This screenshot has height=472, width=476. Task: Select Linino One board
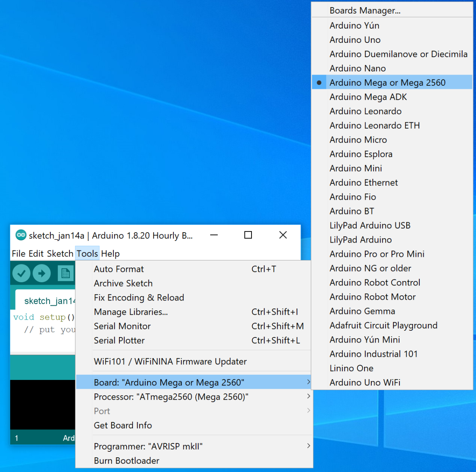click(x=392, y=368)
